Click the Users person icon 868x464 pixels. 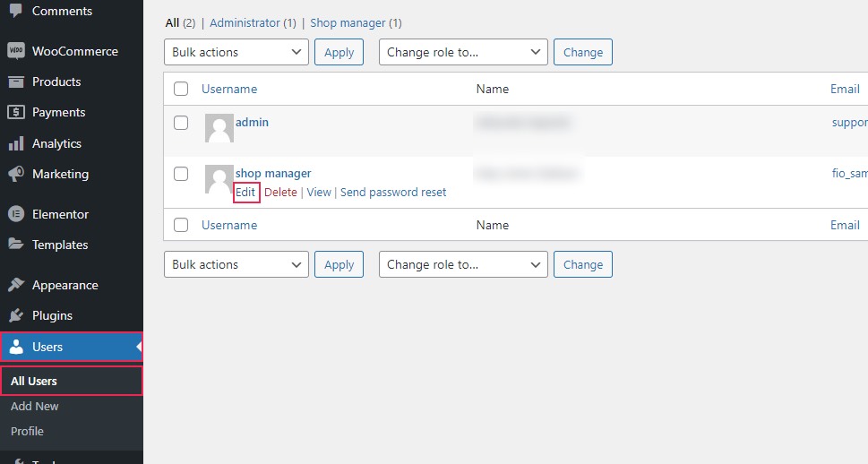pyautogui.click(x=16, y=347)
